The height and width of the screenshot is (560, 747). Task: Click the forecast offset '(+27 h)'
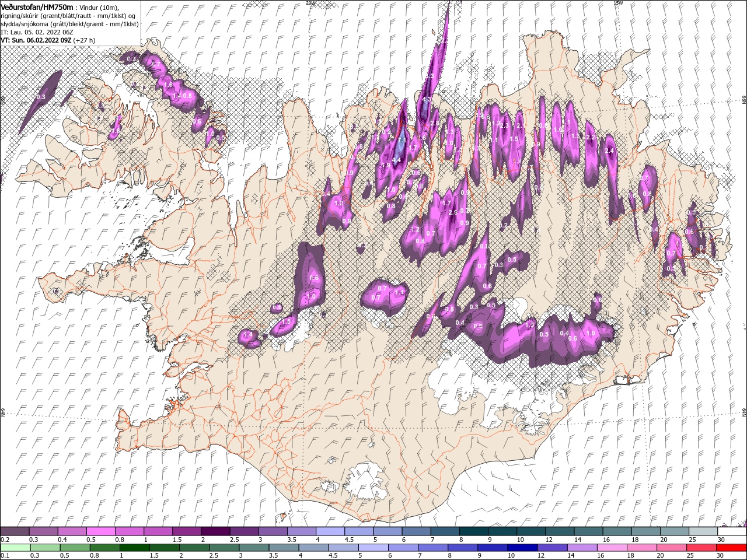coord(84,40)
